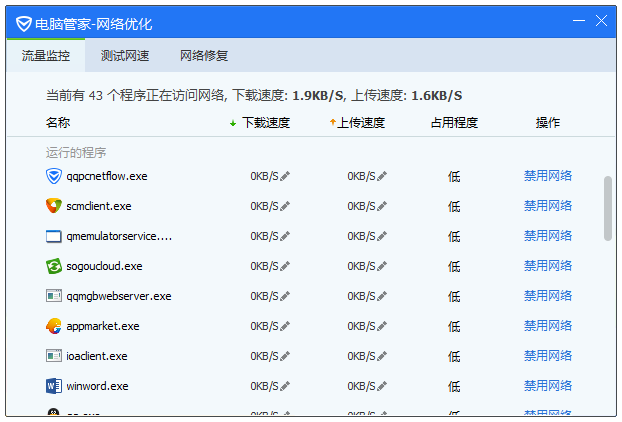Click 禁用网络 for ioaclient.exe
The image size is (622, 422).
[548, 356]
